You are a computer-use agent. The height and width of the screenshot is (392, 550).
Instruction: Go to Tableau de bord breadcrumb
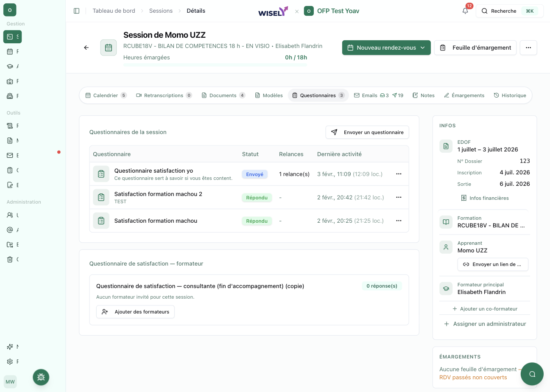114,11
